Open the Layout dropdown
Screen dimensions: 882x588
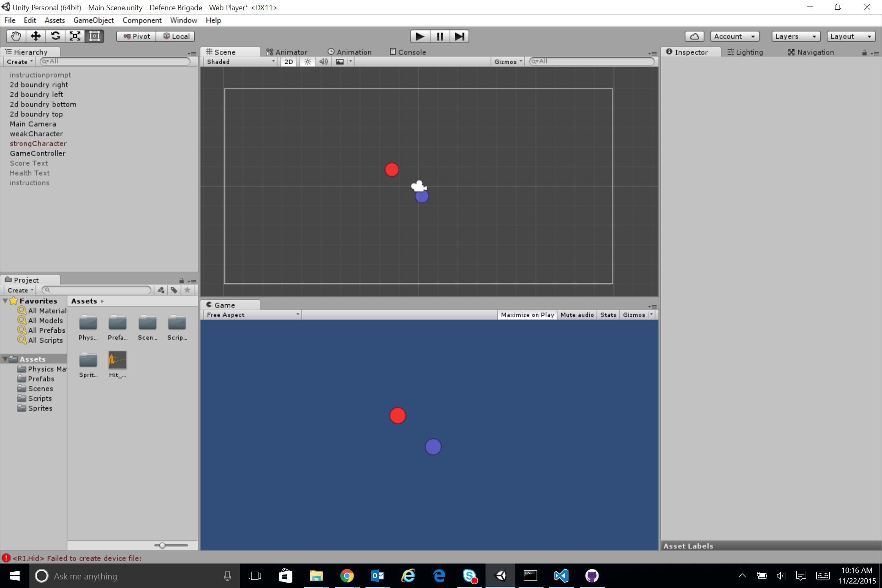coord(851,36)
